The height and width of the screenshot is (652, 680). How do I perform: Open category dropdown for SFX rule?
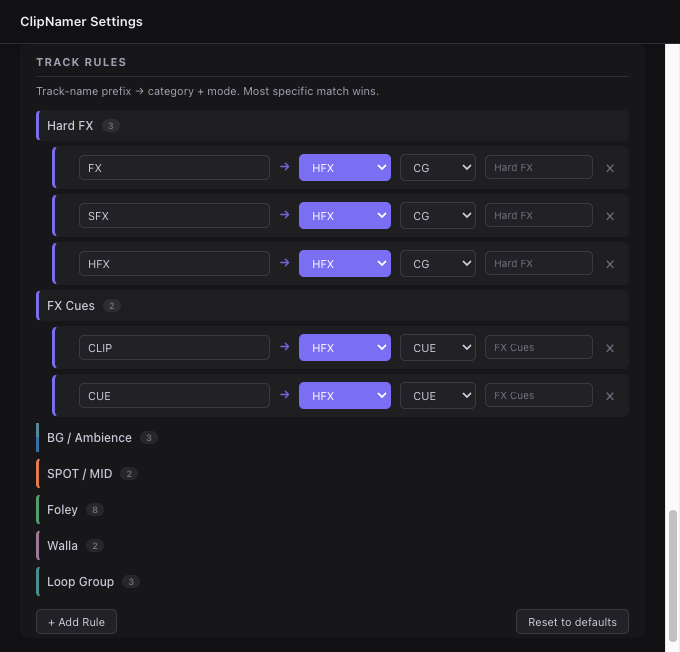point(345,216)
